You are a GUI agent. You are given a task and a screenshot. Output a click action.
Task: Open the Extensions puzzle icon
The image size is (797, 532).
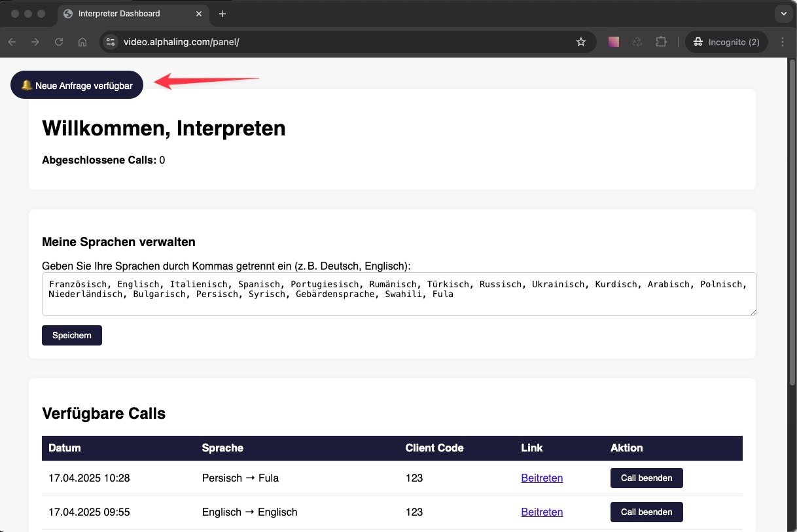click(x=661, y=42)
